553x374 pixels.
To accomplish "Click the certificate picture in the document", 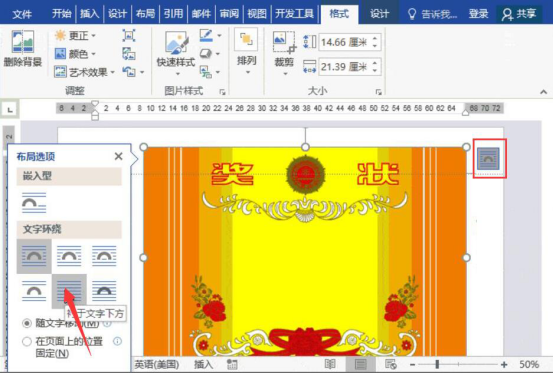I will (x=305, y=252).
